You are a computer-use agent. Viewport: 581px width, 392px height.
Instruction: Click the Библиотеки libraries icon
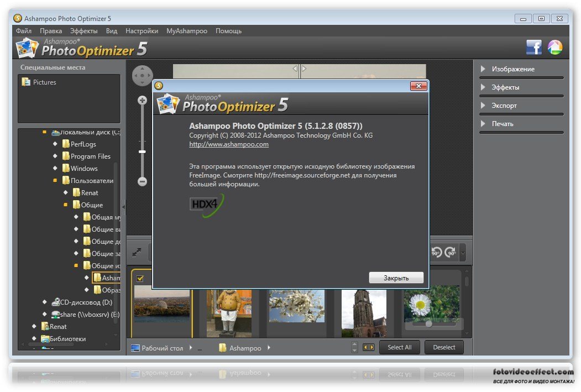45,338
